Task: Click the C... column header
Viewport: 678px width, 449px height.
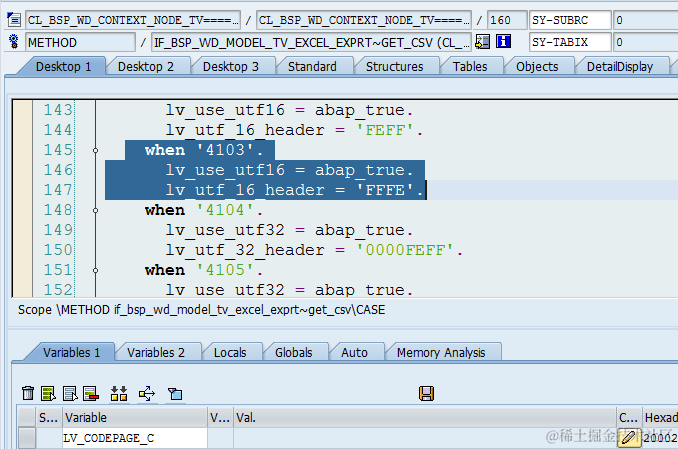Action: point(629,417)
